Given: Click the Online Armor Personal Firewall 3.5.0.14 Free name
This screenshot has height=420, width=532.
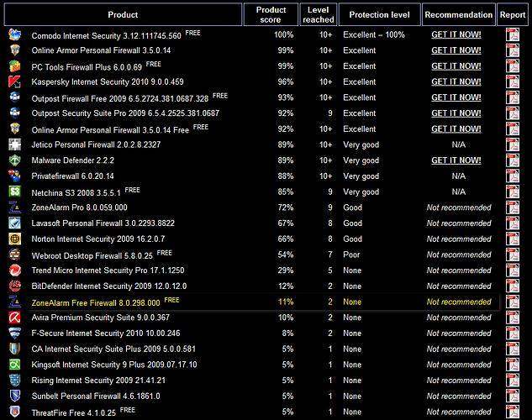Looking at the screenshot, I should pos(111,129).
